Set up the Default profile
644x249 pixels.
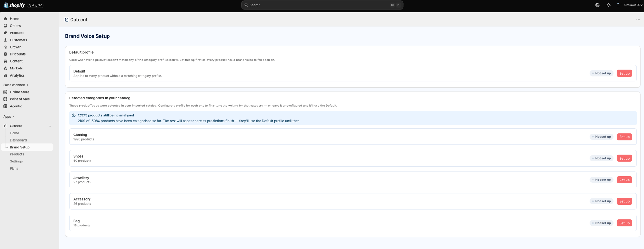click(624, 73)
